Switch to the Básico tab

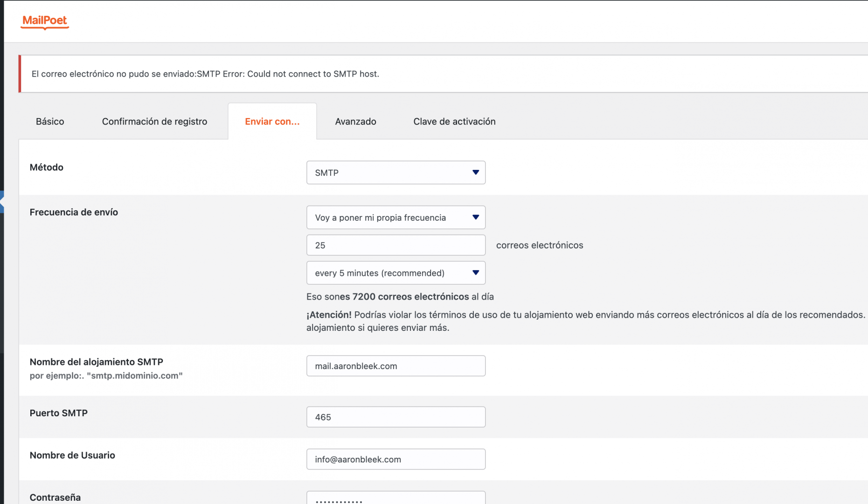50,121
